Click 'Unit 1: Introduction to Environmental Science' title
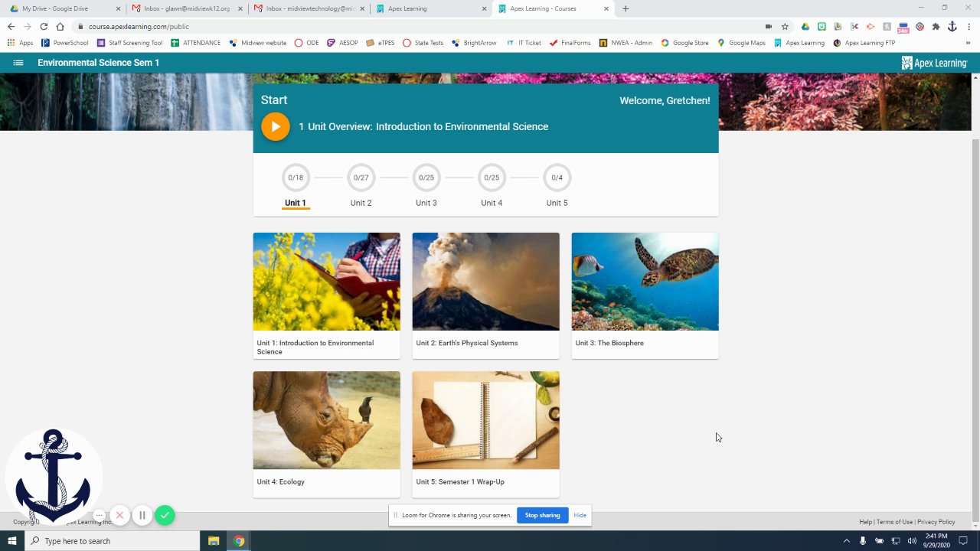The image size is (980, 551). pos(315,347)
